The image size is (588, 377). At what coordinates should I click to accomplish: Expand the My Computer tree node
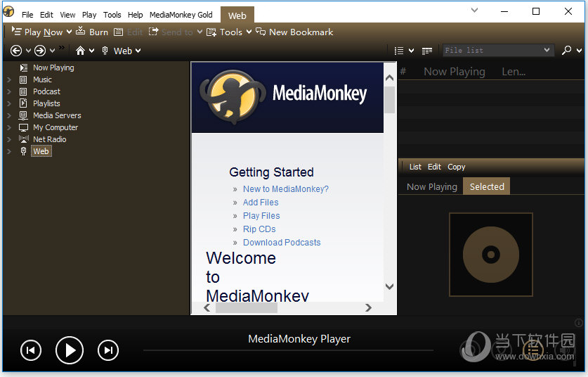pyautogui.click(x=9, y=128)
